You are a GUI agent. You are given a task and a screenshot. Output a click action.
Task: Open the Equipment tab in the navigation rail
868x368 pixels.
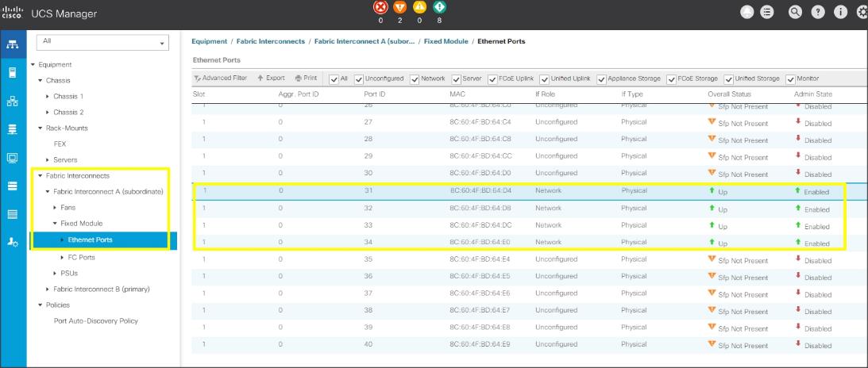[x=13, y=44]
